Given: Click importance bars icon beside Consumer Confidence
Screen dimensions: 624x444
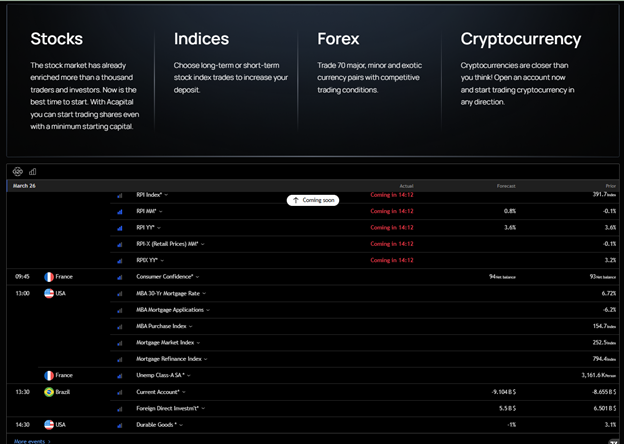Looking at the screenshot, I should 120,276.
